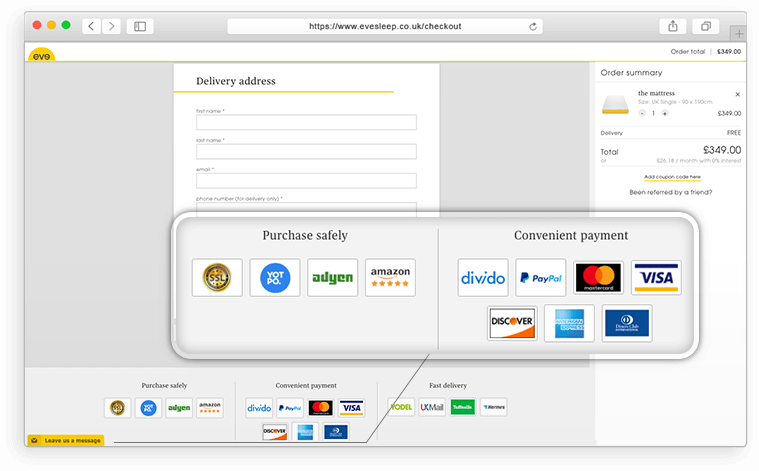This screenshot has width=759, height=471.
Task: Click the 'Order total' text in header
Action: [687, 51]
